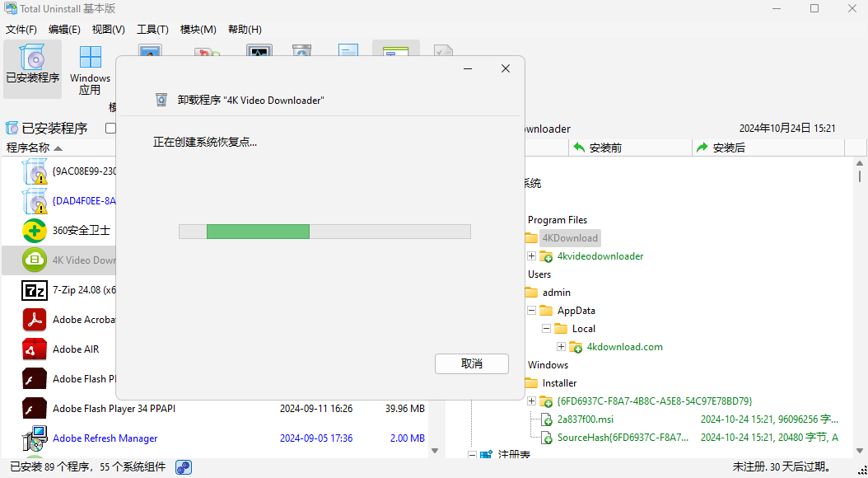868x478 pixels.
Task: Click the 已安装 89 个程序 status text
Action: point(88,467)
